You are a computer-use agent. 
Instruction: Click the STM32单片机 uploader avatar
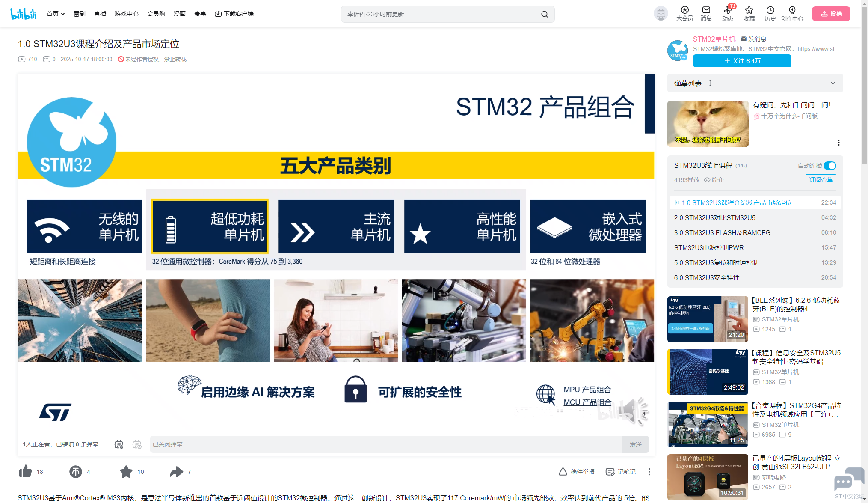678,50
